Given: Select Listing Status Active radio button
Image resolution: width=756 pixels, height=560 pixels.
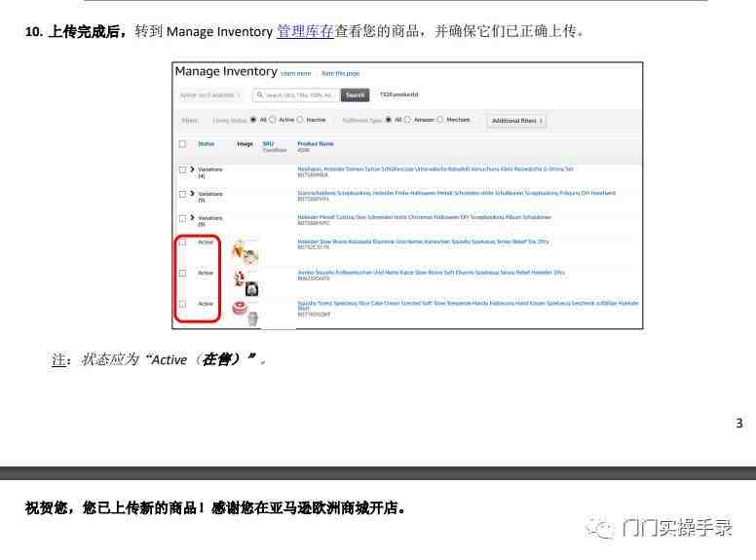Looking at the screenshot, I should tap(273, 120).
